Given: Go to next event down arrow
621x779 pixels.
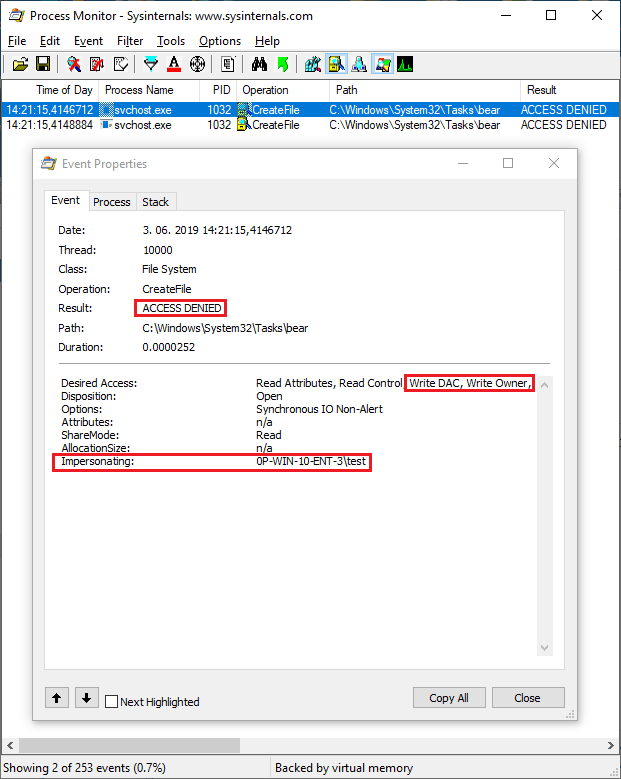Looking at the screenshot, I should tap(86, 698).
